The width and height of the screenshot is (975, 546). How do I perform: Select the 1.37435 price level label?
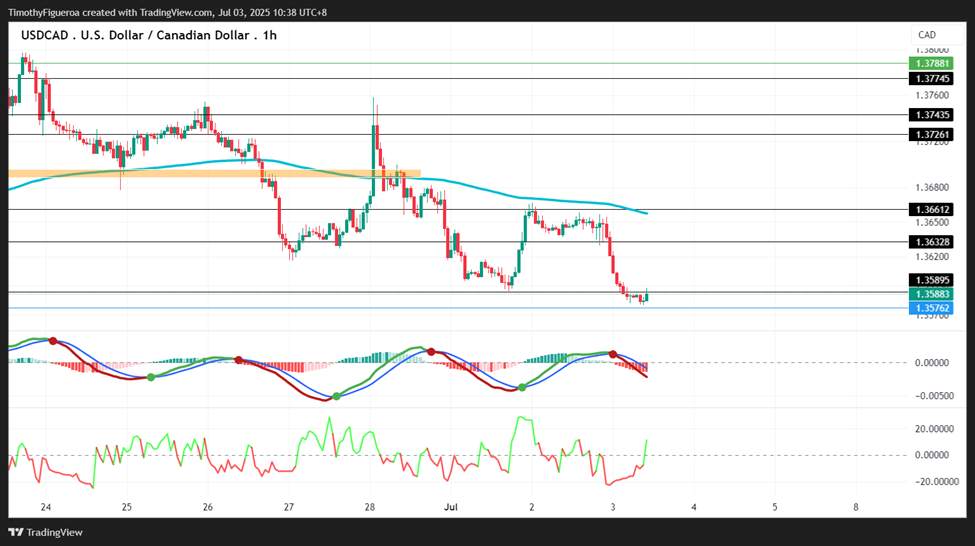(x=931, y=115)
